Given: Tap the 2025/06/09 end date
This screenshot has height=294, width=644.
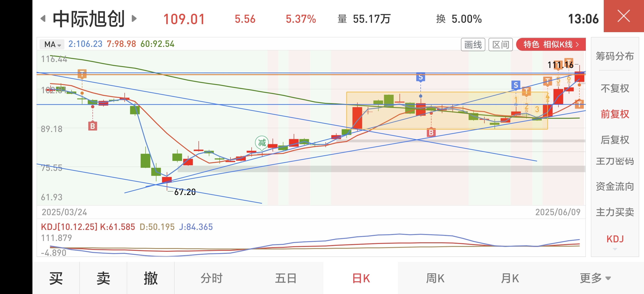Looking at the screenshot, I should (558, 212).
